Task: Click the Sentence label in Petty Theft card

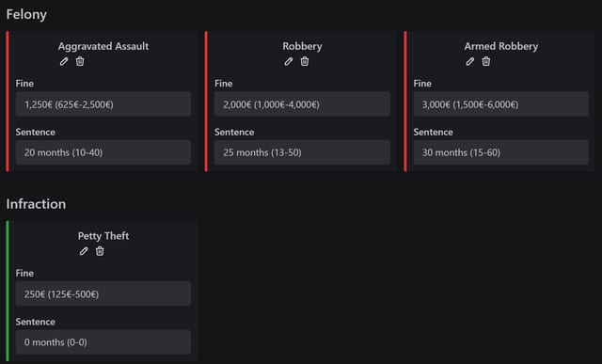Action: point(36,322)
